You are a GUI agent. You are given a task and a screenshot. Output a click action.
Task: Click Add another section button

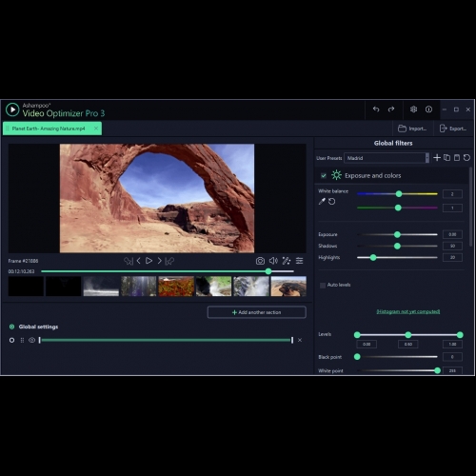tap(256, 312)
